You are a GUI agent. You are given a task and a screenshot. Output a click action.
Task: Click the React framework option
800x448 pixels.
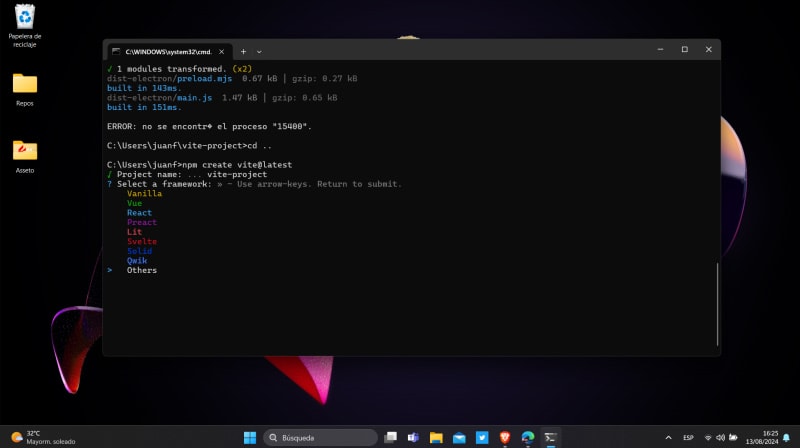point(139,213)
